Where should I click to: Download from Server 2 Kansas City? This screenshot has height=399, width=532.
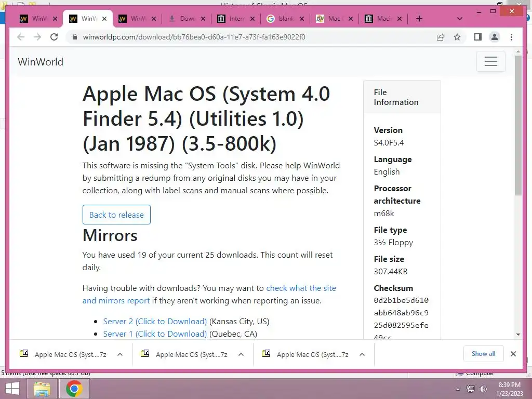point(155,321)
